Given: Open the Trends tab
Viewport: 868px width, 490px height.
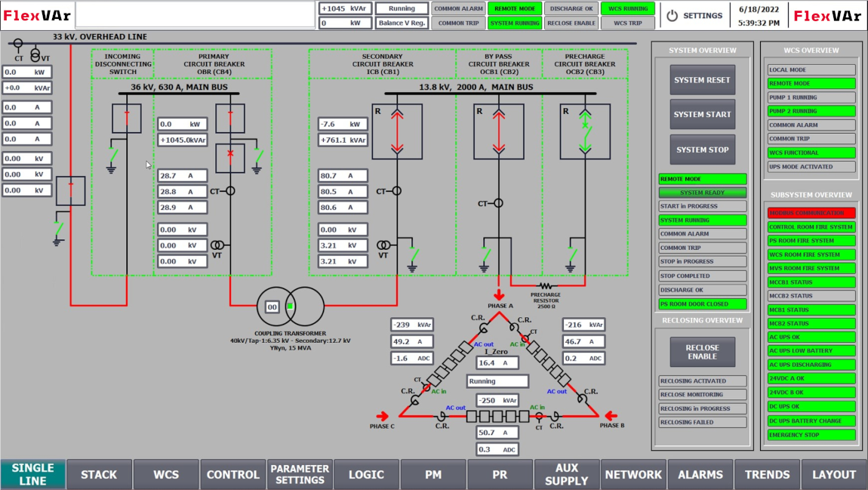Looking at the screenshot, I should tap(767, 474).
